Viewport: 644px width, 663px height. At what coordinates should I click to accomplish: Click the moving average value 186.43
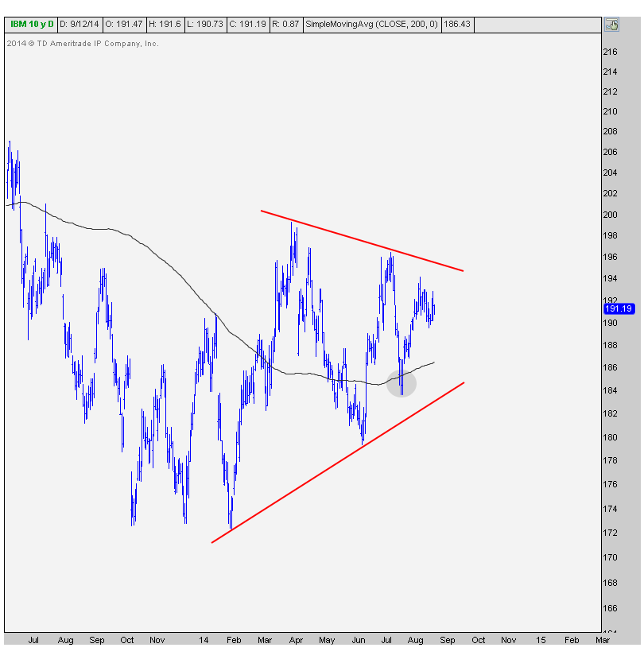pos(457,24)
